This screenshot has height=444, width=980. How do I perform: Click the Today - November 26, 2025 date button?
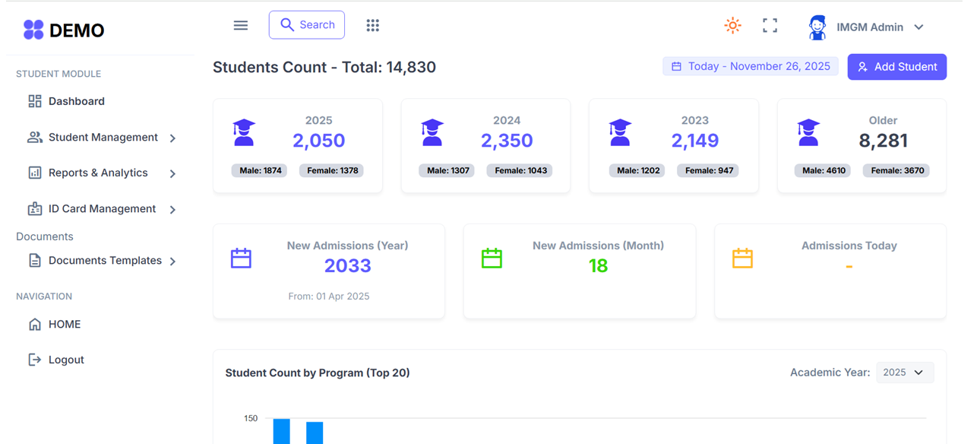tap(750, 66)
